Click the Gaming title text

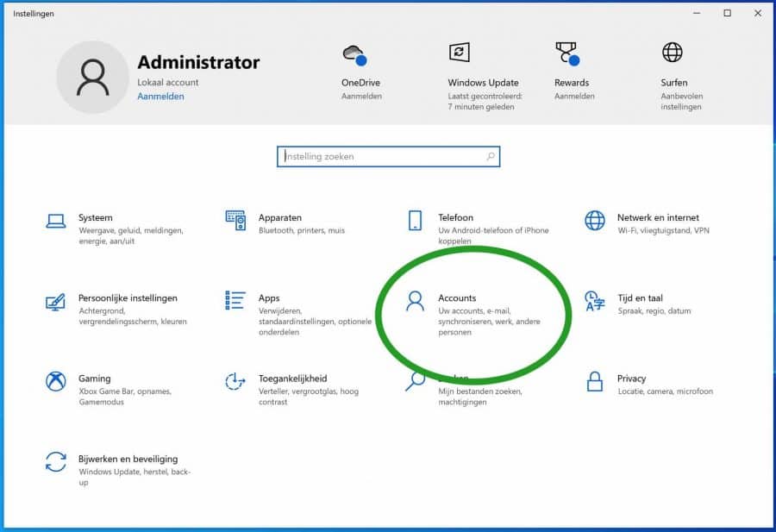(95, 379)
